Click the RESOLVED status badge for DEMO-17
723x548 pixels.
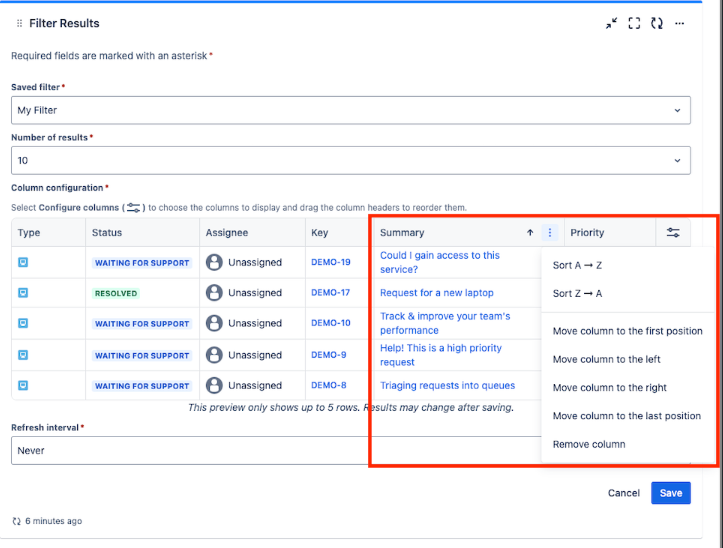coord(116,293)
